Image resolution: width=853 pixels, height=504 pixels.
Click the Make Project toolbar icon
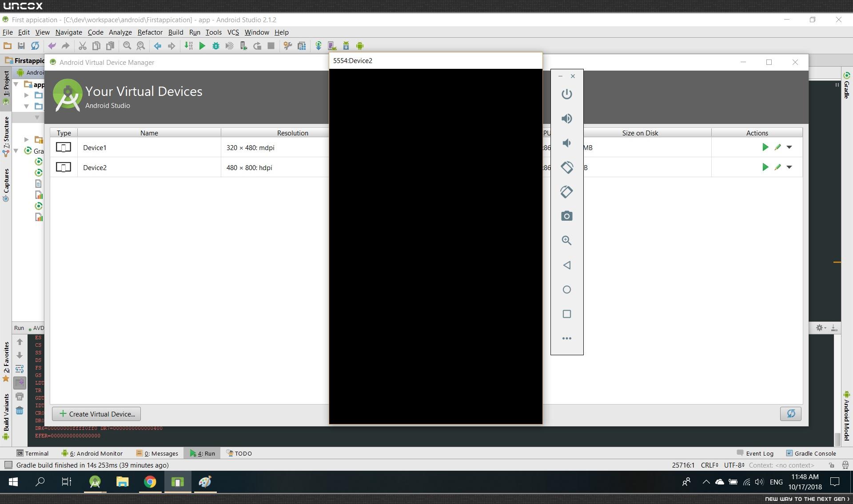click(188, 46)
